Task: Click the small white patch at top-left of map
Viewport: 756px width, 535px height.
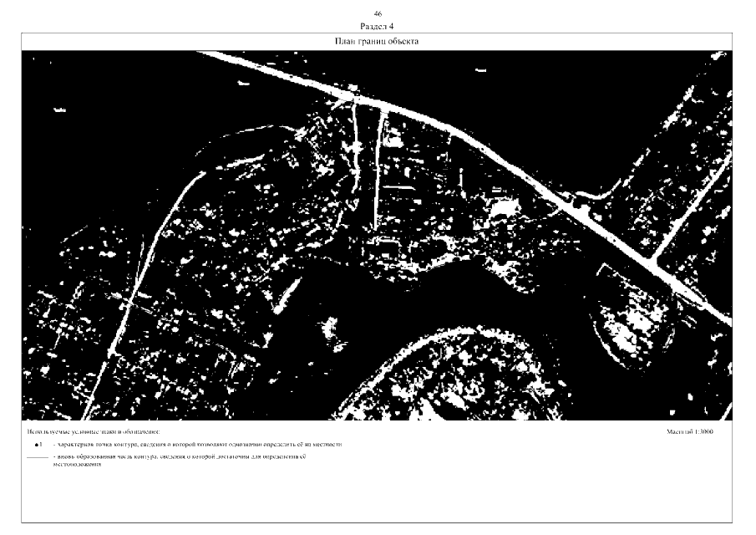Action: click(x=58, y=109)
